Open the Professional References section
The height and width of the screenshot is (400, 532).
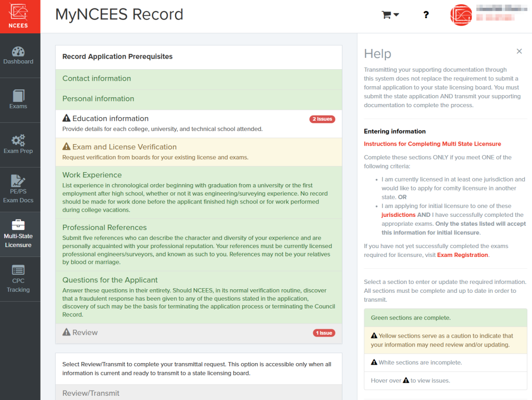[x=199, y=245]
